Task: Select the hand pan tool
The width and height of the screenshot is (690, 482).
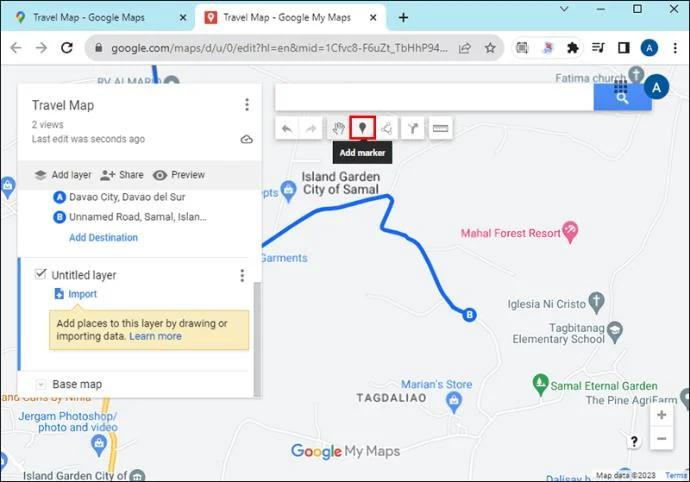Action: [x=338, y=129]
